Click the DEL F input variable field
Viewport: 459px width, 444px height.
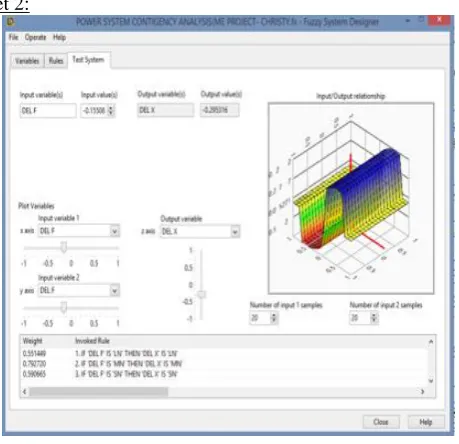pyautogui.click(x=48, y=110)
